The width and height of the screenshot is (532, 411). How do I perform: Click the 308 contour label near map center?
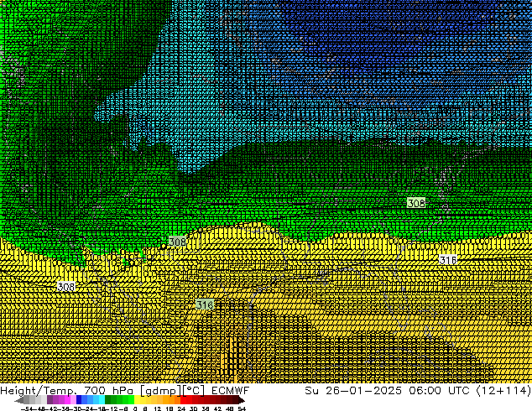click(177, 242)
